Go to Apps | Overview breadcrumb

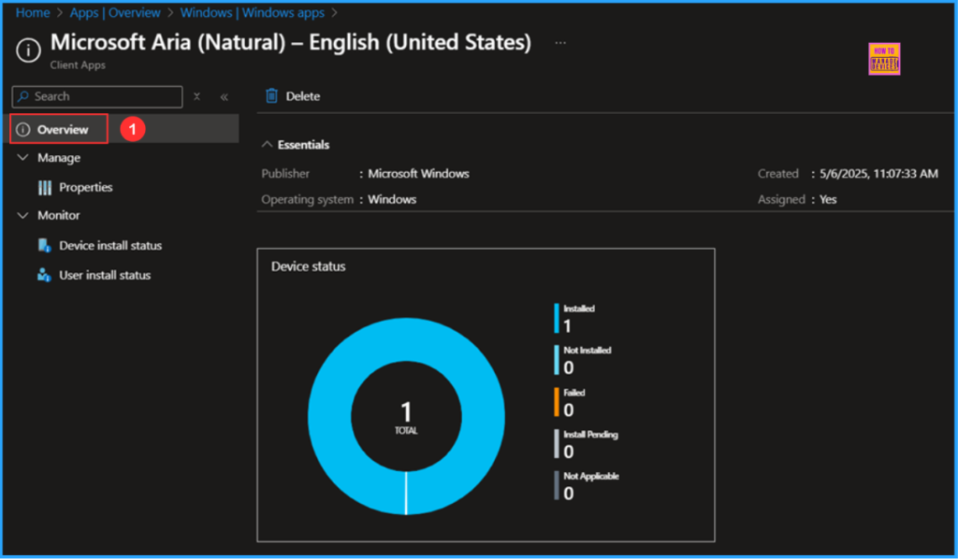pyautogui.click(x=115, y=13)
